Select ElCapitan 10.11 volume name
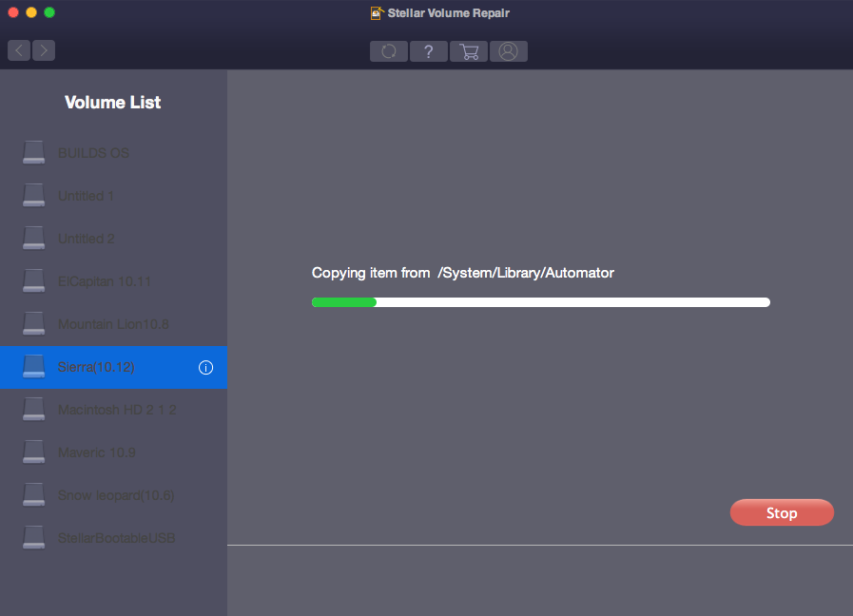 105,281
